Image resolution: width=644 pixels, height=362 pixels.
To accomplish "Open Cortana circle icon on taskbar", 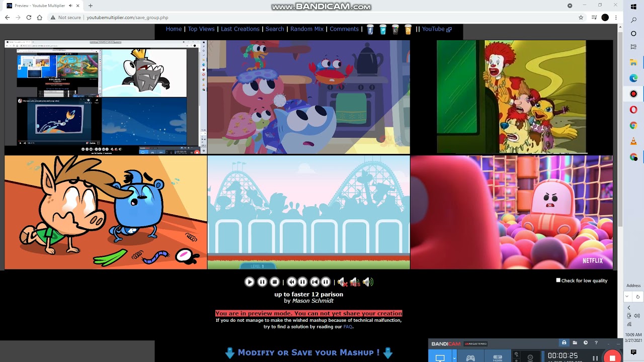I will point(633,34).
